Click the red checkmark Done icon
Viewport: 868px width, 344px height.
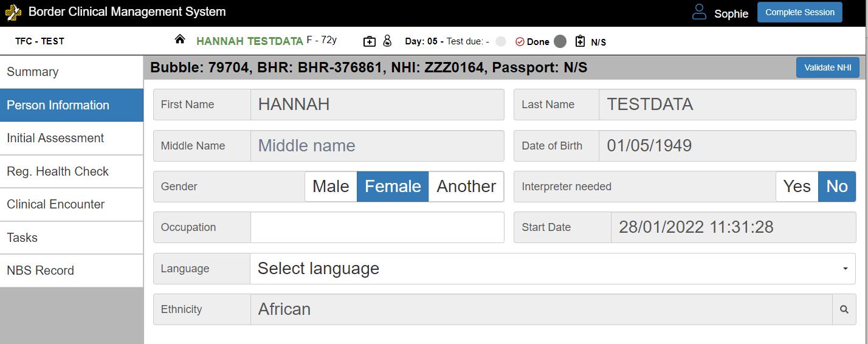tap(520, 42)
